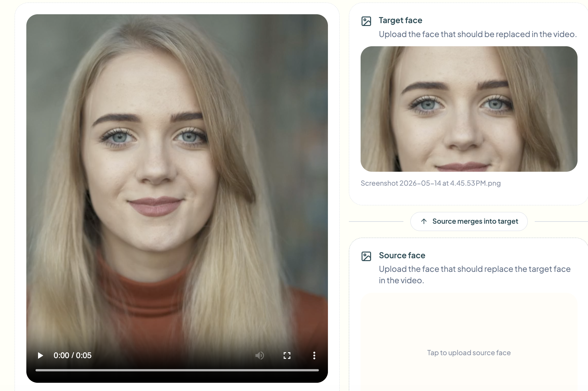Tap to upload source face

[469, 353]
